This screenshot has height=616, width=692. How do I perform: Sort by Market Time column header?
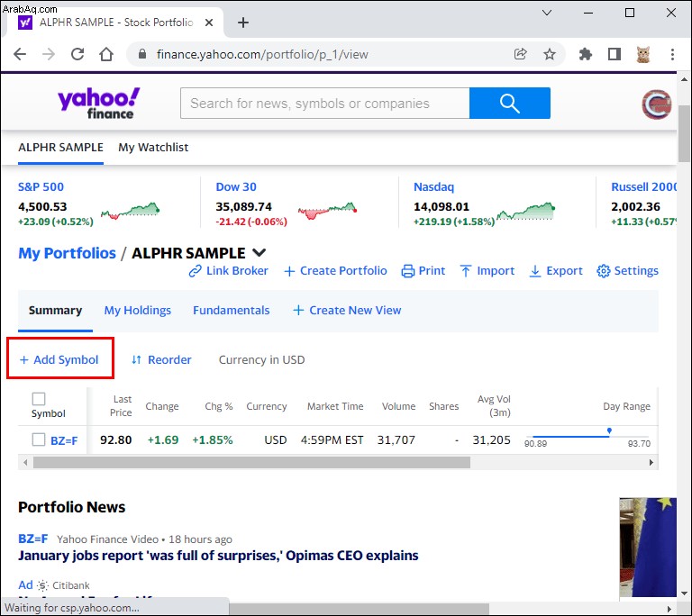335,406
